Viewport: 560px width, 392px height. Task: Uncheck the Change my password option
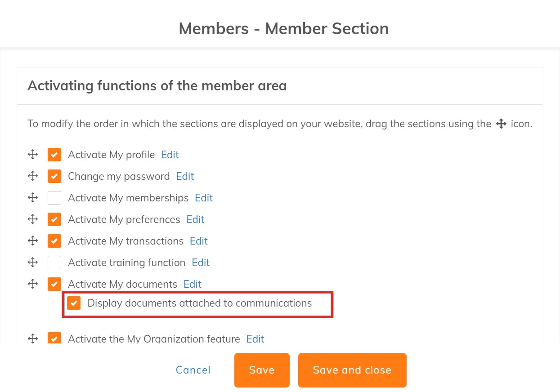click(x=54, y=176)
